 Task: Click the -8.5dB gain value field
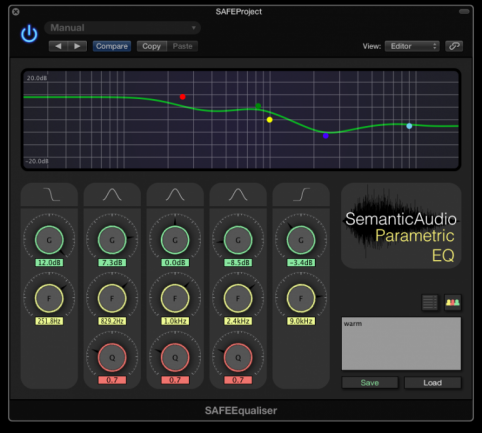click(238, 263)
